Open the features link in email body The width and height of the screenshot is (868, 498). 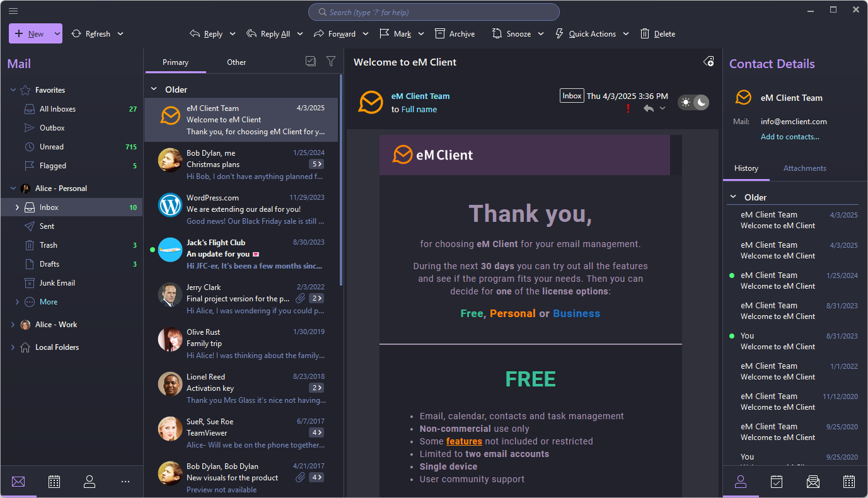[x=464, y=441]
